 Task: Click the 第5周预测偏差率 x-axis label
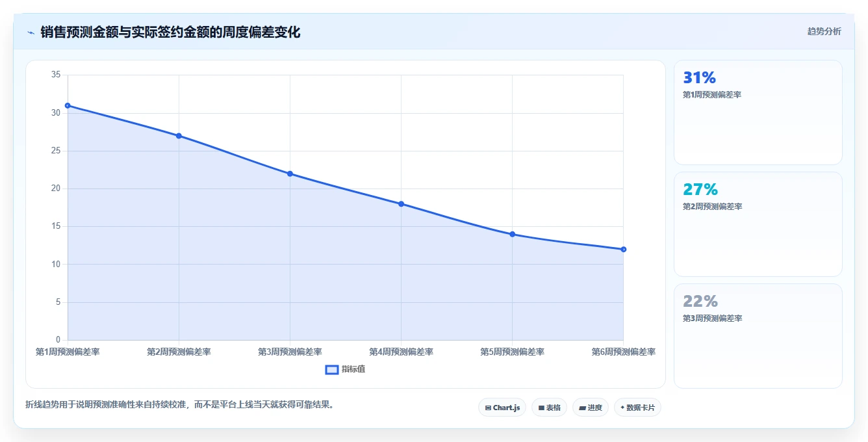pyautogui.click(x=512, y=352)
